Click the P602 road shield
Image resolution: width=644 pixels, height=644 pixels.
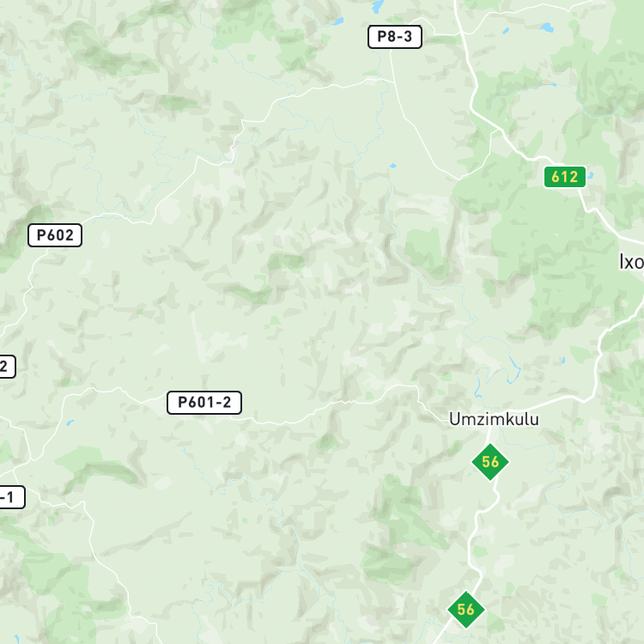click(x=55, y=235)
